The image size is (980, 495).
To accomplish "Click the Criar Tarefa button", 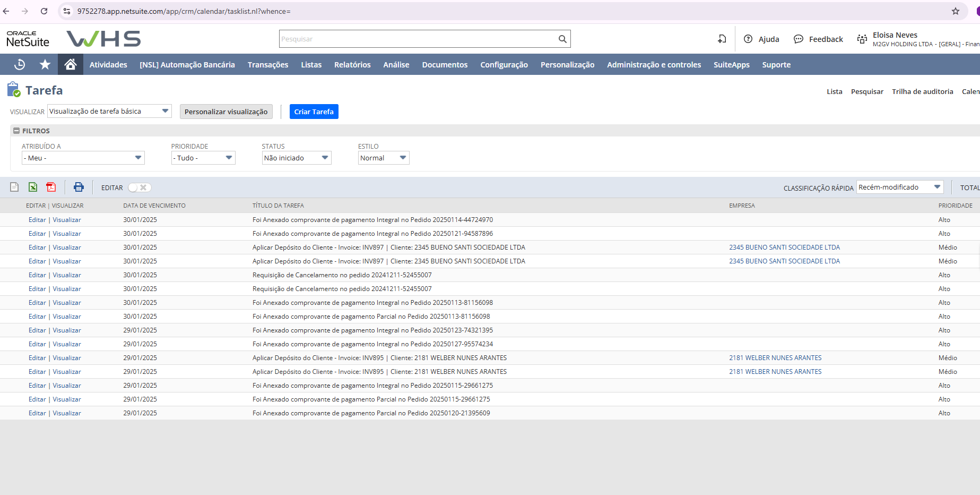I will click(314, 112).
